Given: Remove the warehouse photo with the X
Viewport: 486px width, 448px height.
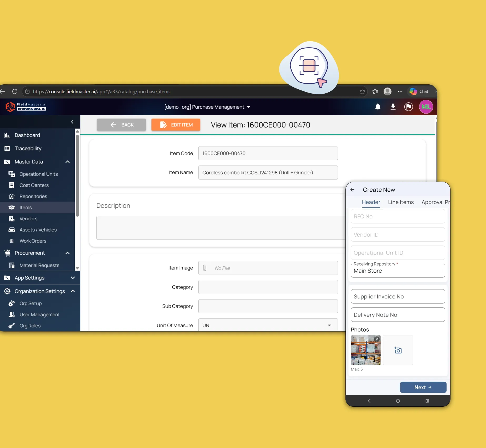Looking at the screenshot, I should pos(377,339).
